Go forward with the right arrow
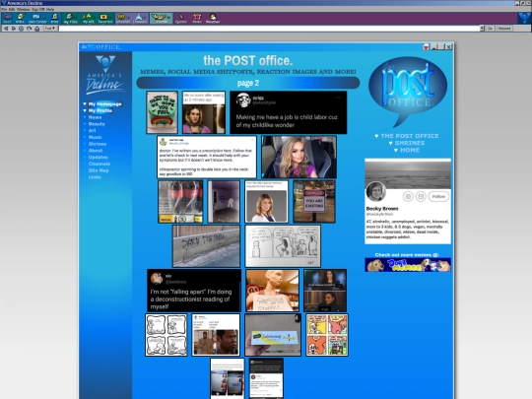This screenshot has width=532, height=399. tap(14, 29)
